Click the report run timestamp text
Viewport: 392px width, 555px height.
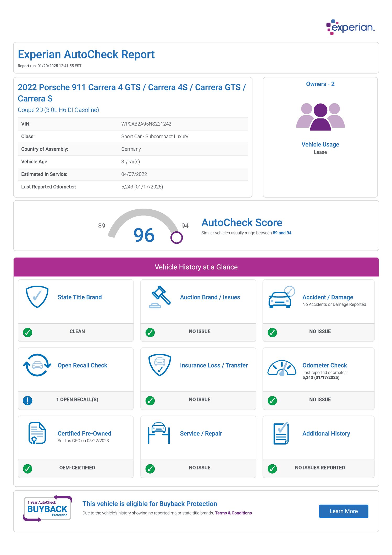pyautogui.click(x=49, y=66)
